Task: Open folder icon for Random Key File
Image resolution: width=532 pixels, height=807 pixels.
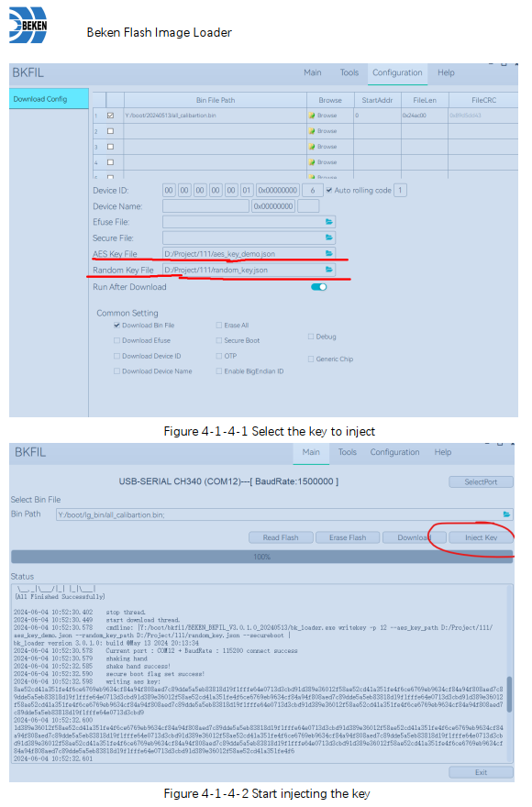Action: pos(328,270)
